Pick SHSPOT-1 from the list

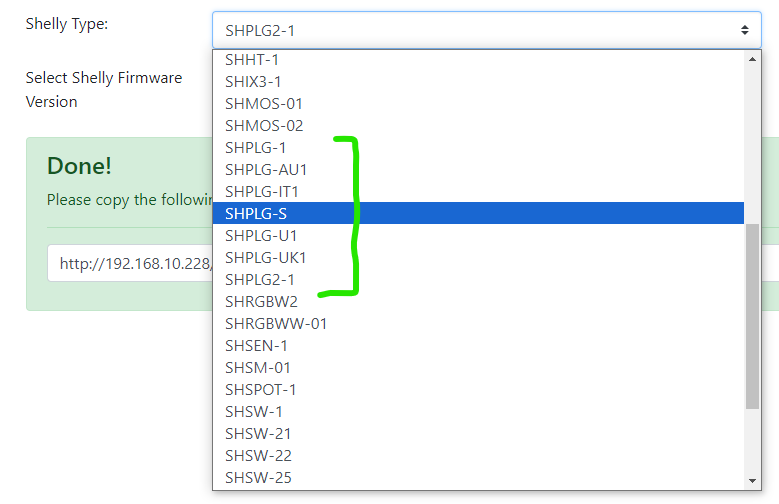(x=478, y=389)
